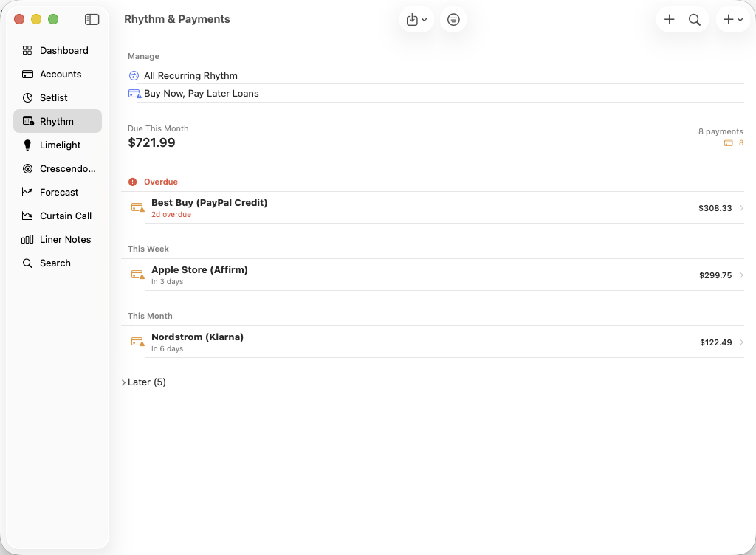The width and height of the screenshot is (756, 555).
Task: Click the plus button to add a payment
Action: click(x=670, y=19)
